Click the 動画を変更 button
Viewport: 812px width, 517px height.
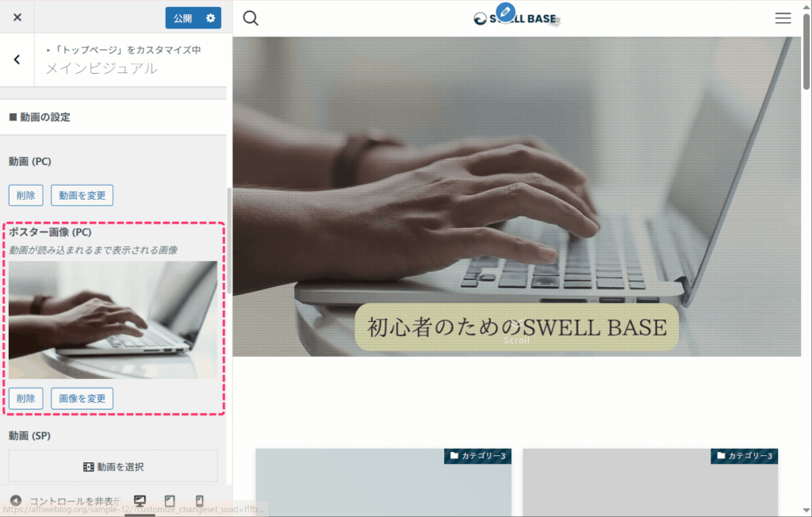click(x=82, y=195)
